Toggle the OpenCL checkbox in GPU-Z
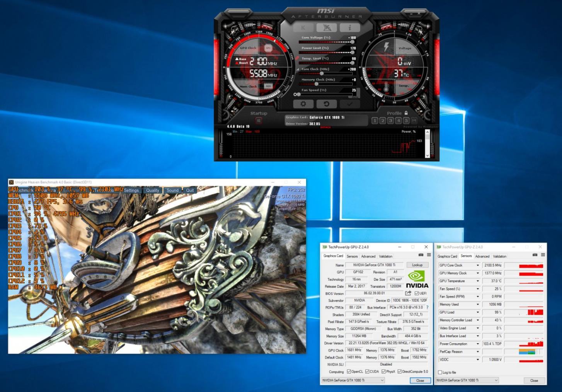Viewport: 562px width, 392px height. [x=349, y=372]
